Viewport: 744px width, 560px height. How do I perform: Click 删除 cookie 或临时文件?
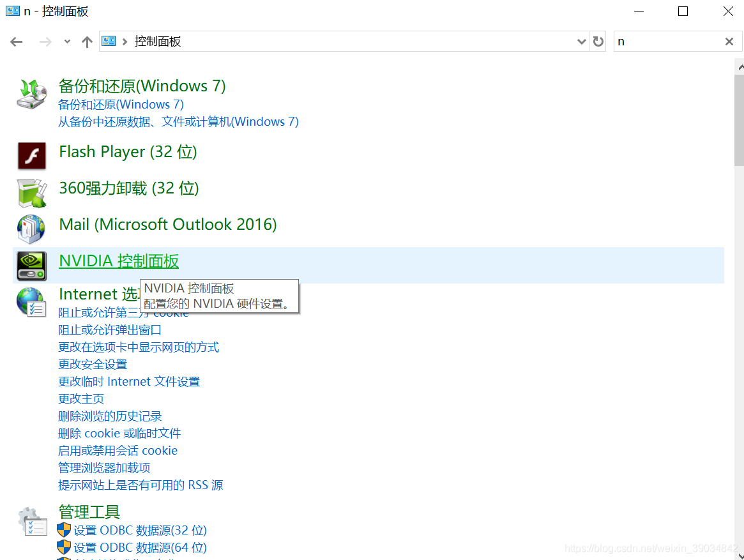coord(119,434)
